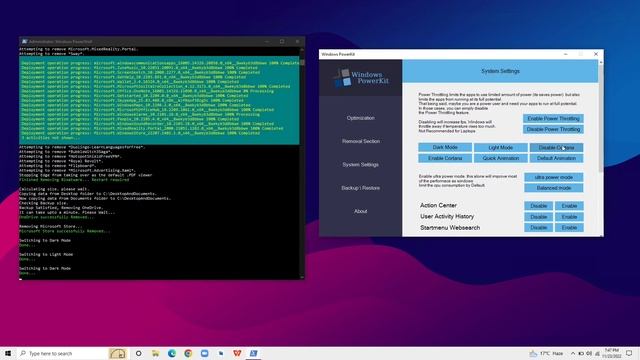Open the Windows Start menu
The width and height of the screenshot is (640, 360).
point(8,353)
